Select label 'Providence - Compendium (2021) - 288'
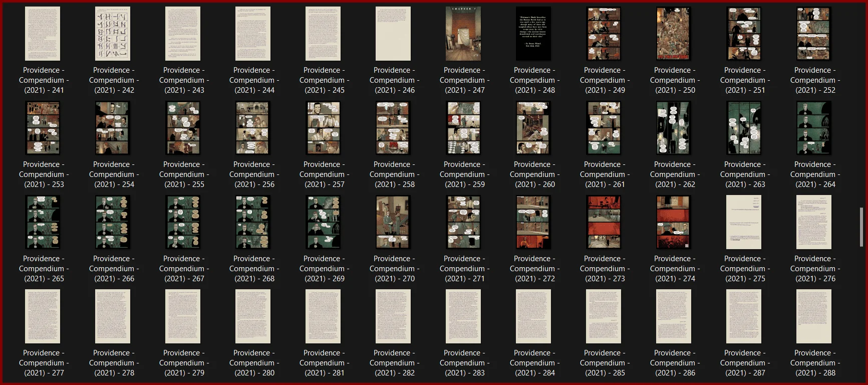Screen dimensions: 868x385 pyautogui.click(x=815, y=363)
